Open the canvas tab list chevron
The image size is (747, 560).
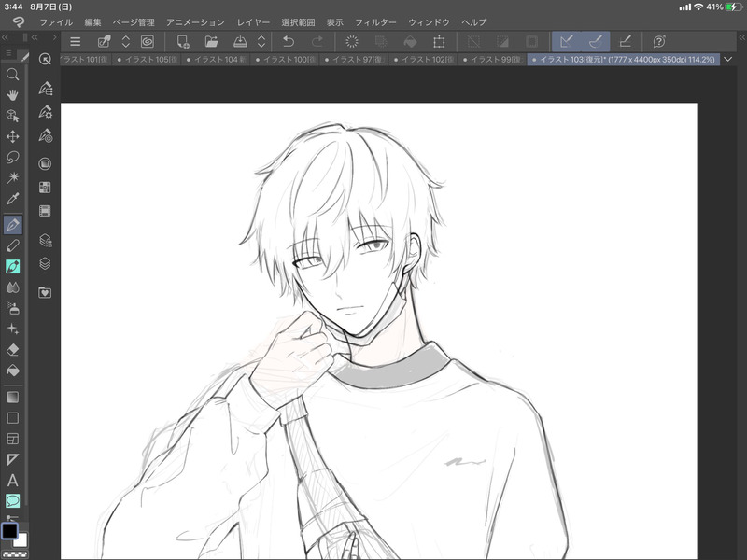coord(727,60)
